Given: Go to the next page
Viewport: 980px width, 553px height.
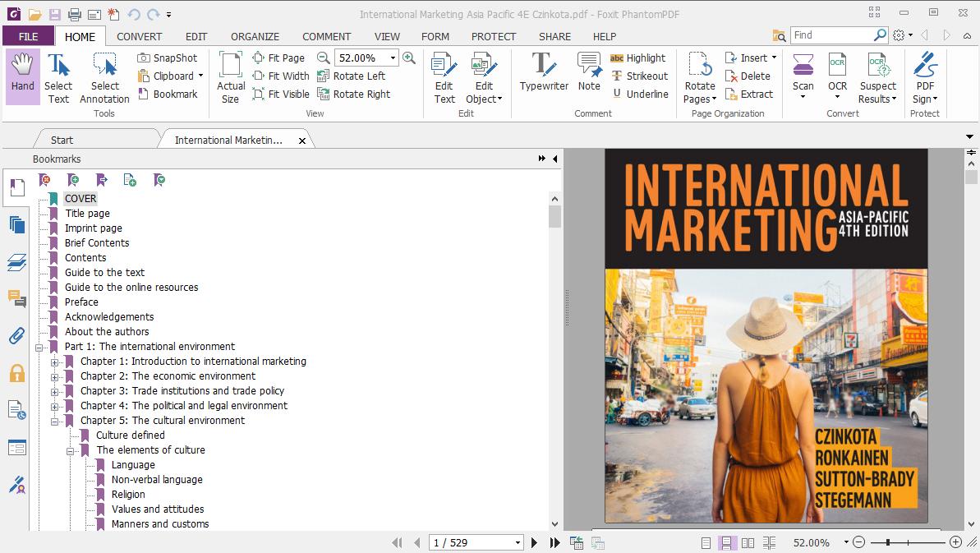Looking at the screenshot, I should [535, 542].
